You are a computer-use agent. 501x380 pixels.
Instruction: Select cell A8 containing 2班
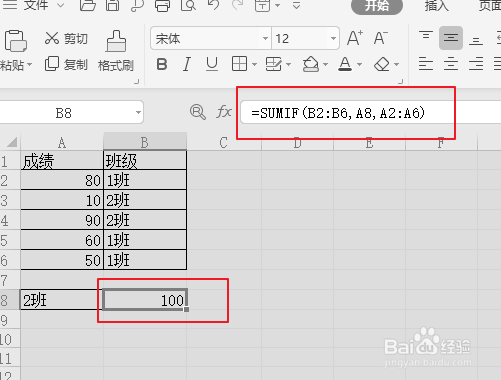[x=62, y=300]
